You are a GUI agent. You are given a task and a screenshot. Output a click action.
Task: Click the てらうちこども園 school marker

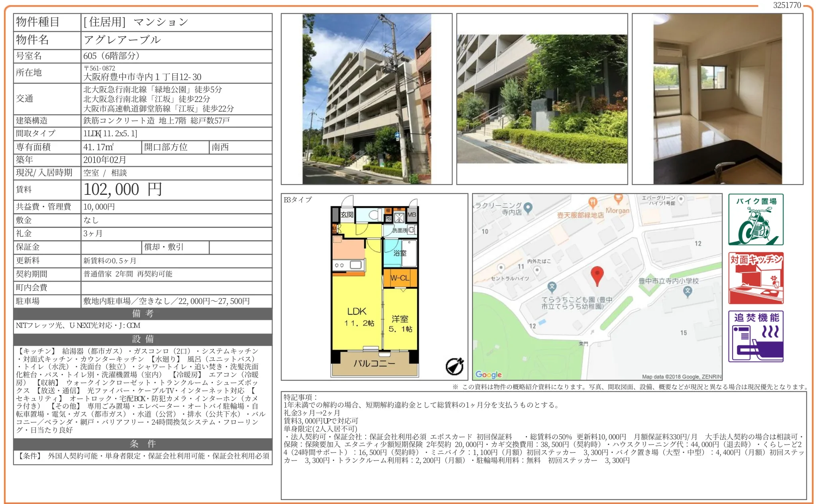click(552, 286)
